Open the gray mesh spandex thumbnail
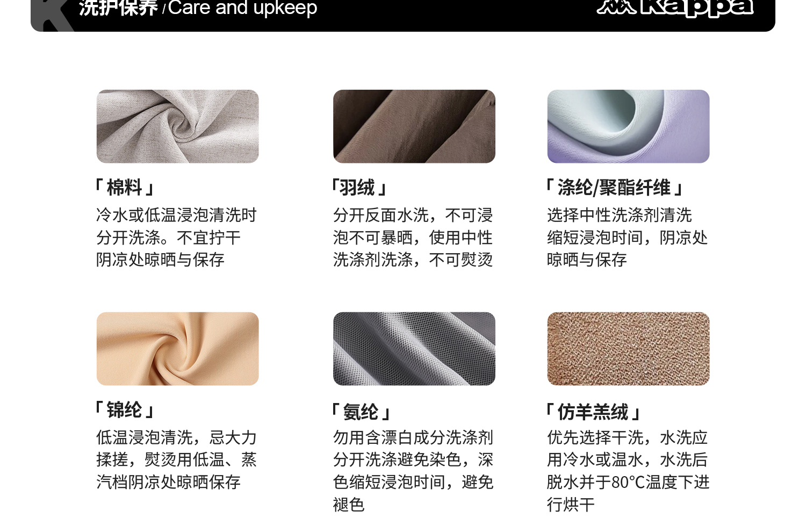 coord(414,349)
